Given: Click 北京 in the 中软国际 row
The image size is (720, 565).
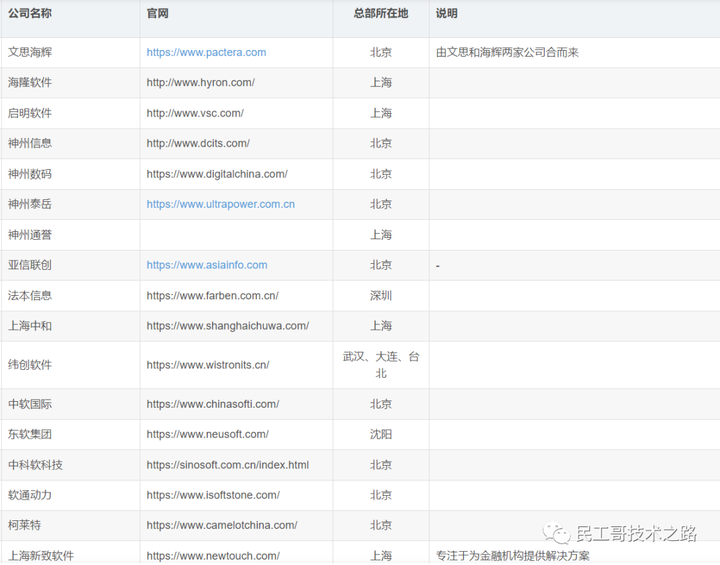Looking at the screenshot, I should point(381,404).
